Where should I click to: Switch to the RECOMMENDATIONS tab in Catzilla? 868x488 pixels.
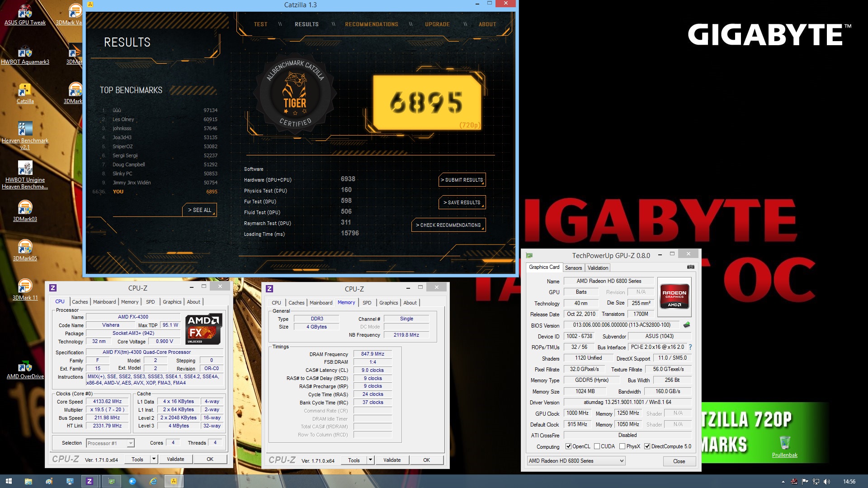pyautogui.click(x=372, y=24)
